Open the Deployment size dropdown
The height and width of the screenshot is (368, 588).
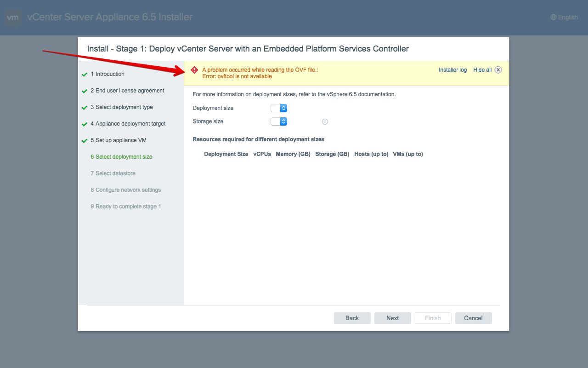279,108
